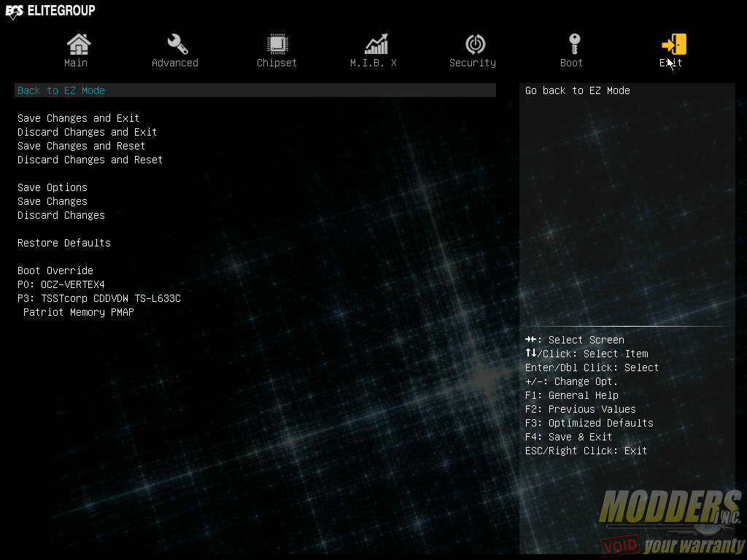Image resolution: width=747 pixels, height=560 pixels.
Task: Click the 'F1: General Help' hint
Action: coord(572,396)
